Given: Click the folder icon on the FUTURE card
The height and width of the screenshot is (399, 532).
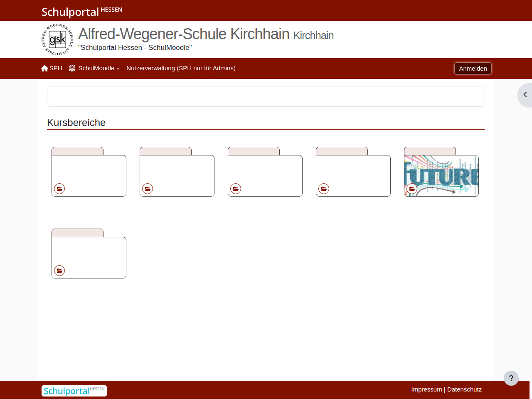Looking at the screenshot, I should point(412,189).
